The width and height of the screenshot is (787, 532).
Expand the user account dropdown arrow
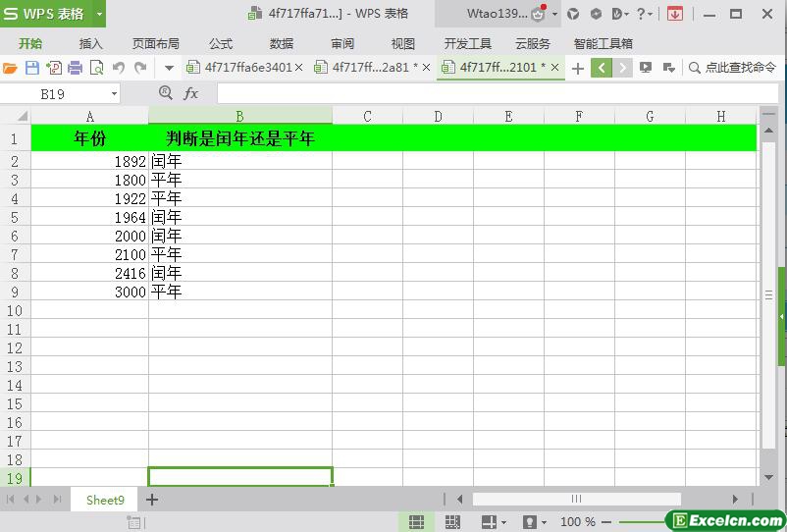pyautogui.click(x=554, y=14)
